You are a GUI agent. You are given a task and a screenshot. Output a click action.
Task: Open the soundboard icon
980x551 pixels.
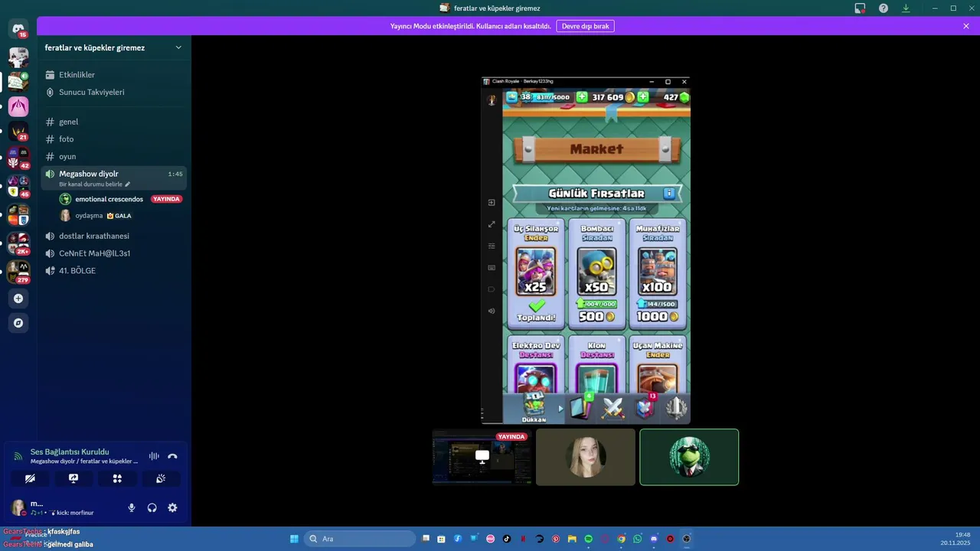(161, 478)
